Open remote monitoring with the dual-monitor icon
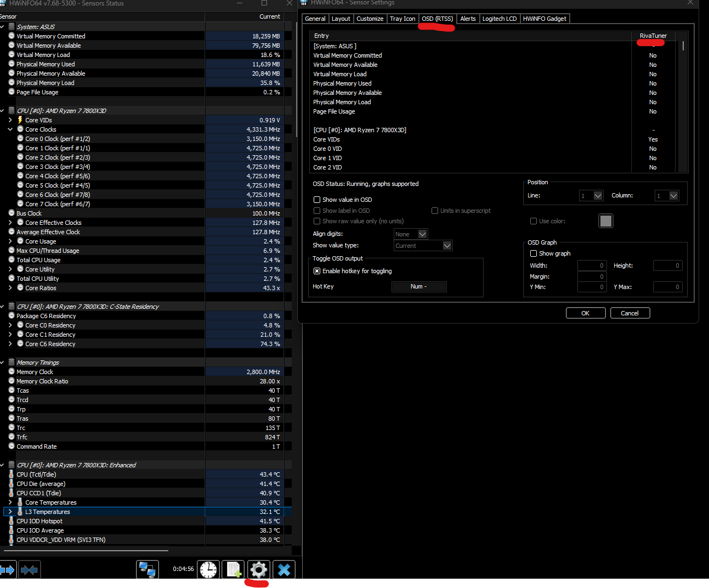Image resolution: width=709 pixels, height=588 pixels. [147, 569]
